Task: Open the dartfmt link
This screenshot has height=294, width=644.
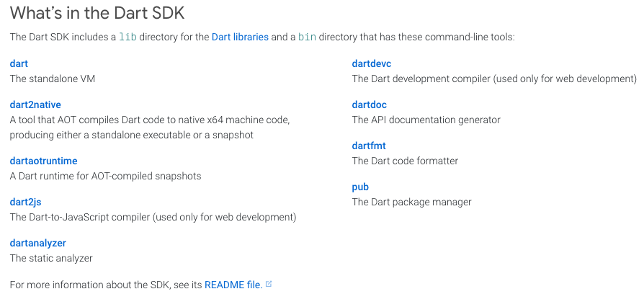Action: (369, 146)
